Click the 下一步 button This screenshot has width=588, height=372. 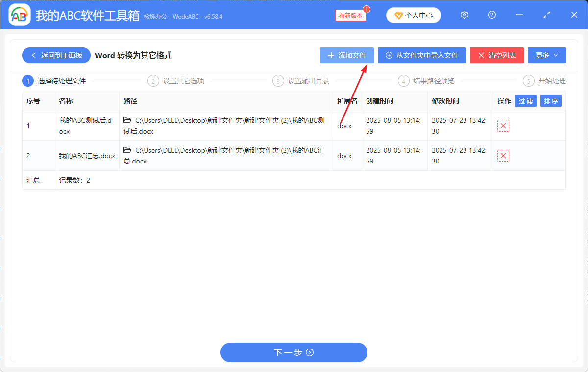(x=294, y=352)
